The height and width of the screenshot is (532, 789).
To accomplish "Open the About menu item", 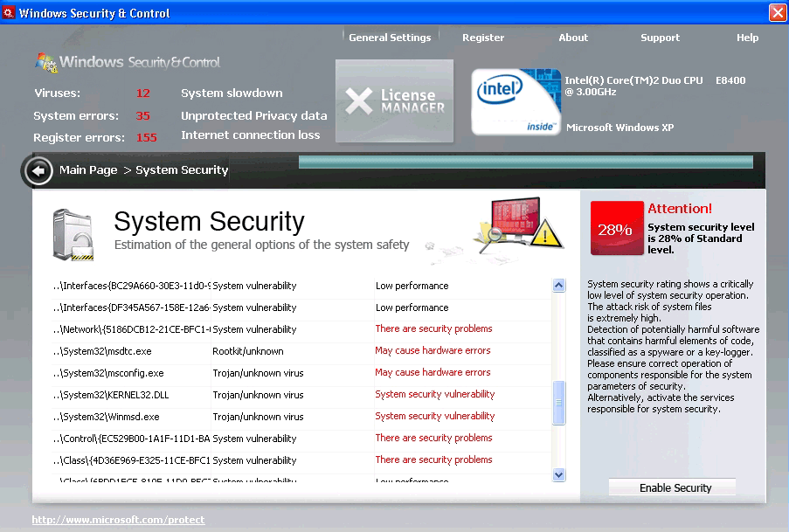I will 573,38.
